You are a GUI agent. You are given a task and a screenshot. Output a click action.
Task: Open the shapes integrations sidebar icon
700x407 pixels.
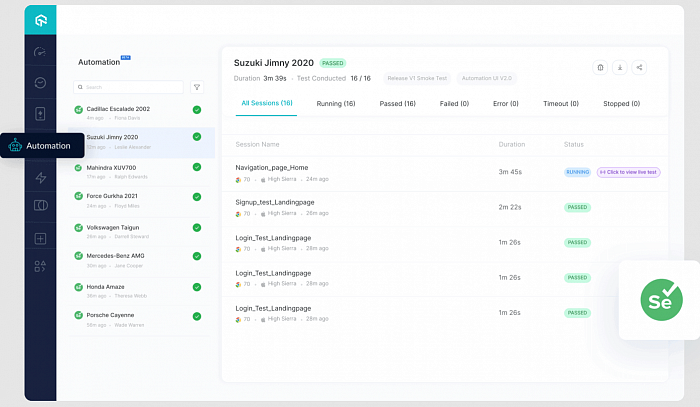click(40, 266)
